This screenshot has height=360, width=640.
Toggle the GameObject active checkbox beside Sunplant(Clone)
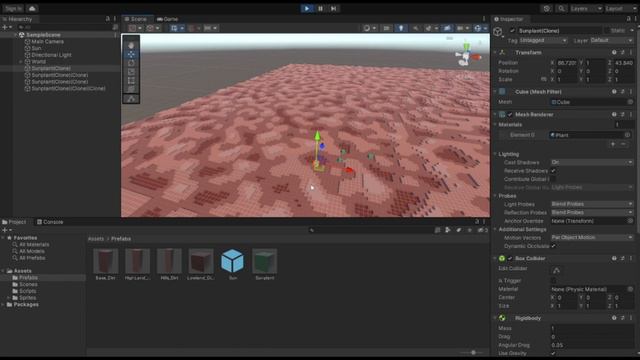(x=512, y=31)
